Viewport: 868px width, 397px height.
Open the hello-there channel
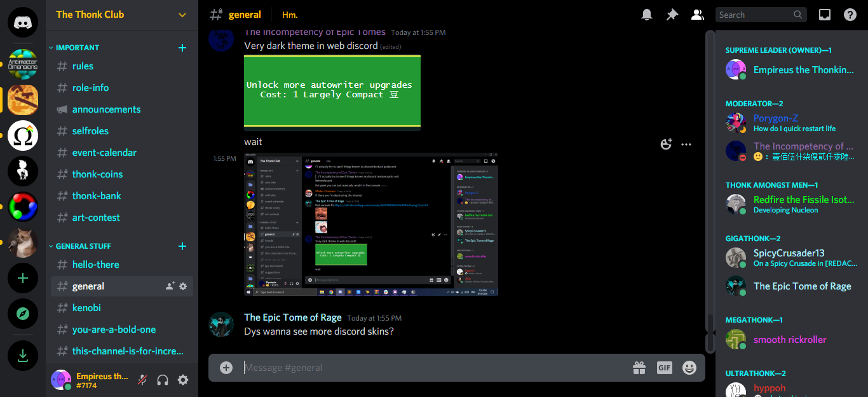[122, 265]
